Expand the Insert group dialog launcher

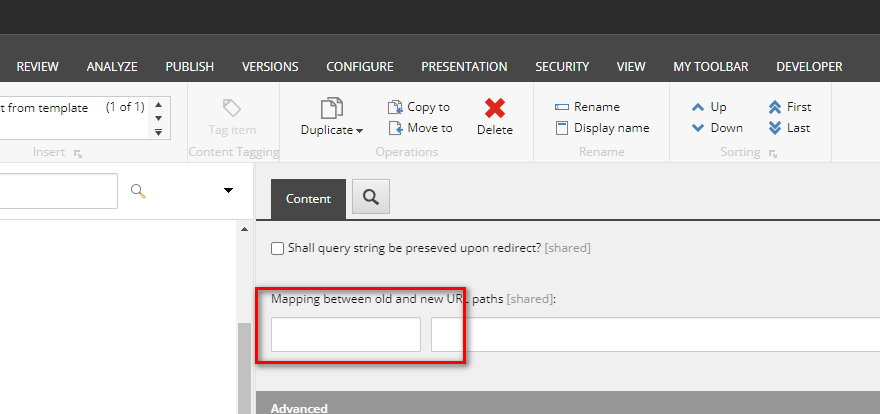click(78, 153)
